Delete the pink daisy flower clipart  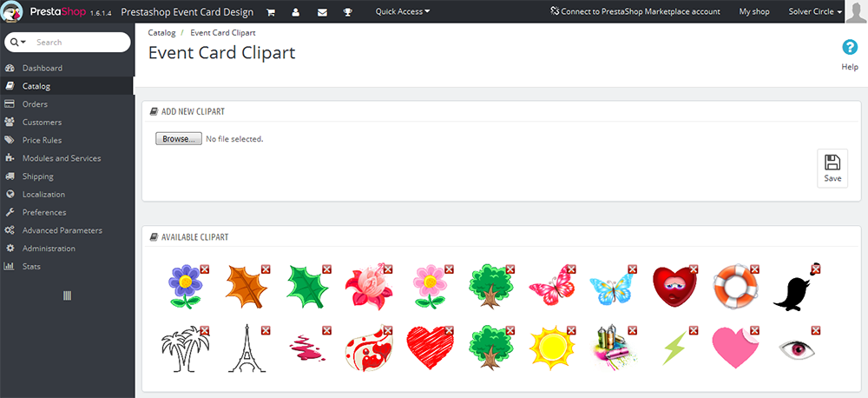(449, 269)
